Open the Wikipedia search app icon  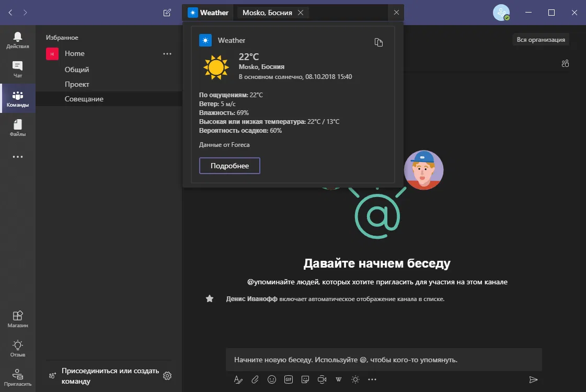click(x=339, y=379)
